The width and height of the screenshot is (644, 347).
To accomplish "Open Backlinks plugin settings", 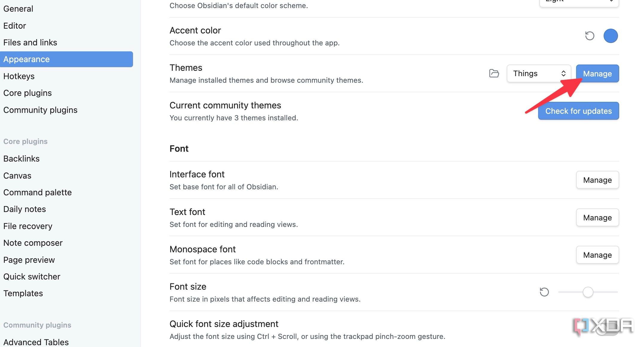I will [22, 159].
